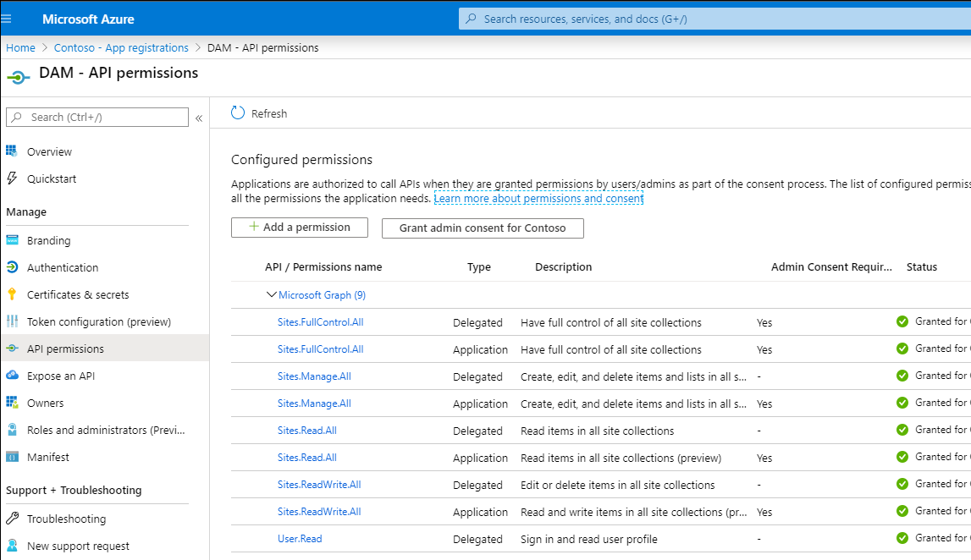The width and height of the screenshot is (971, 560).
Task: Click Grant admin consent for Contoso
Action: click(x=483, y=228)
